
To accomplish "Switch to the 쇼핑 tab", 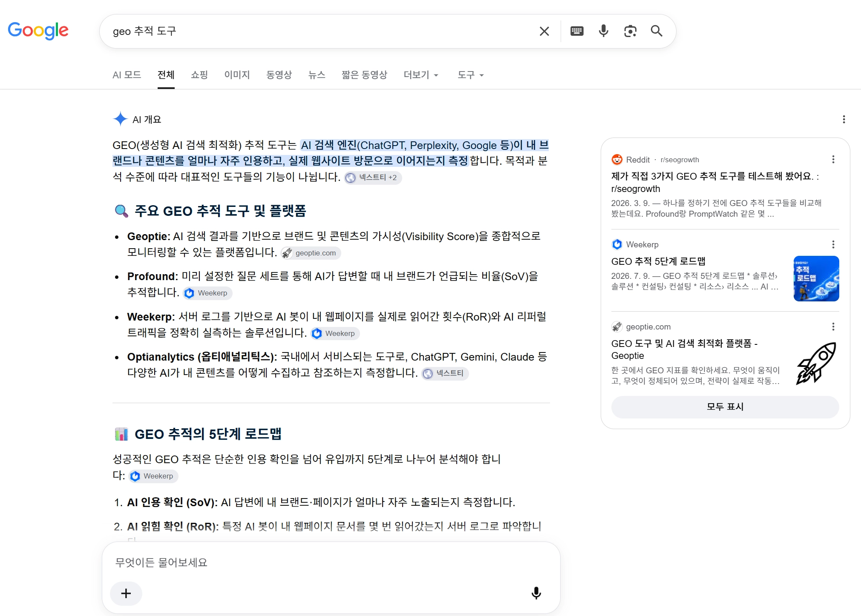I will click(199, 75).
